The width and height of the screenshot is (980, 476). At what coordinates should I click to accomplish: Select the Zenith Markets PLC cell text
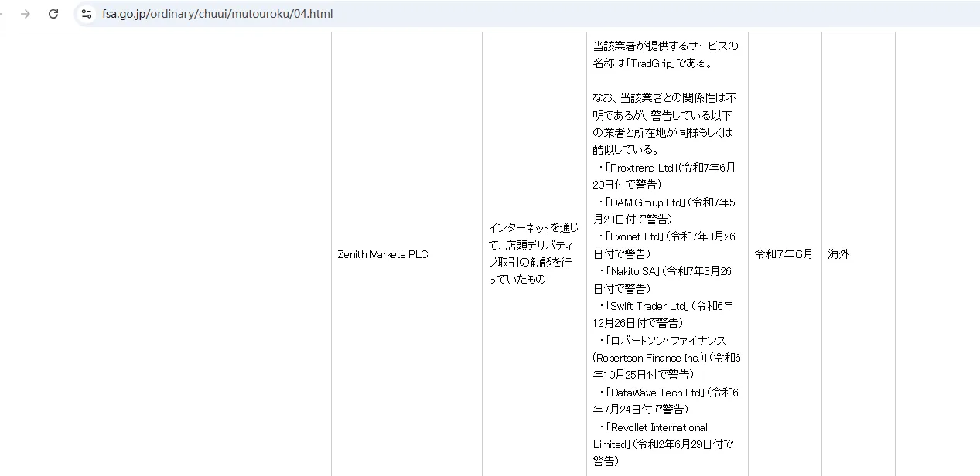click(x=383, y=254)
